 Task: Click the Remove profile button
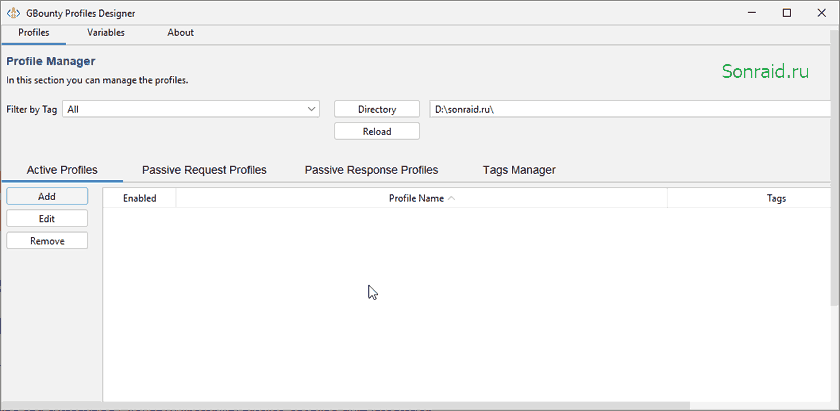coord(47,241)
